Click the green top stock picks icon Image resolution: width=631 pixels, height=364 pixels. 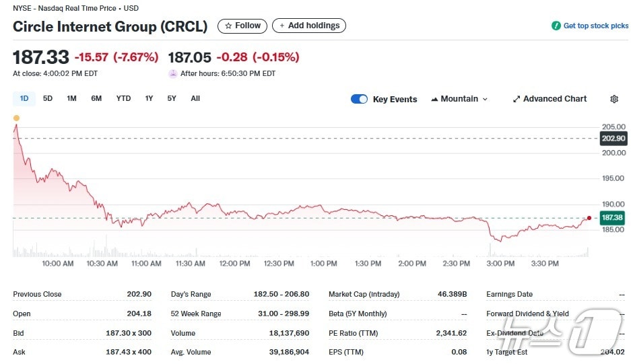[x=556, y=26]
